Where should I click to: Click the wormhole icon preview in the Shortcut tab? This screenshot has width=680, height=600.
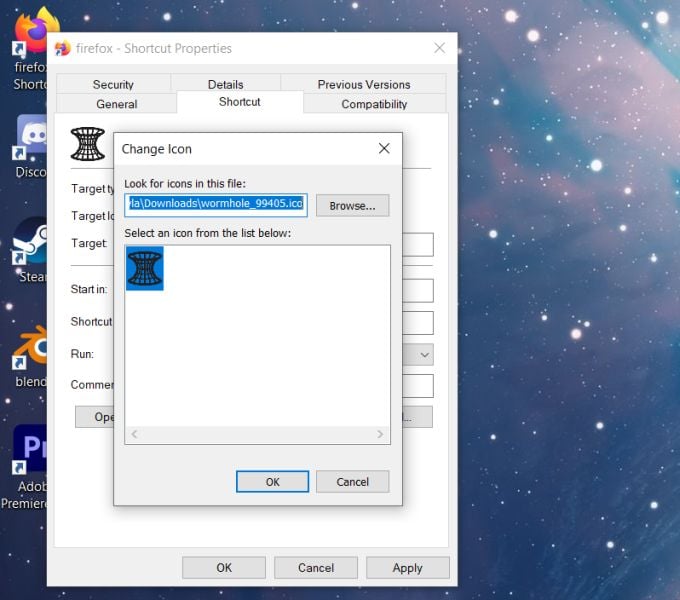pos(88,144)
